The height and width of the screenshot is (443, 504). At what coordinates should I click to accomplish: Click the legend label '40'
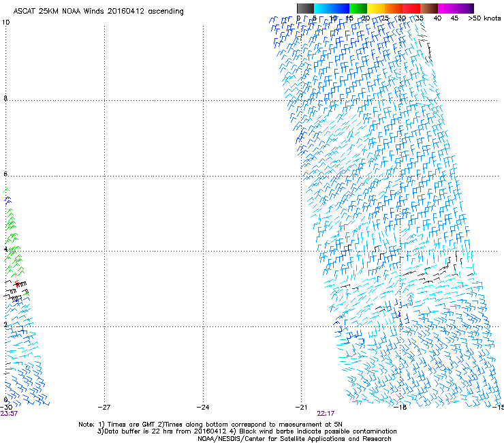(x=437, y=18)
